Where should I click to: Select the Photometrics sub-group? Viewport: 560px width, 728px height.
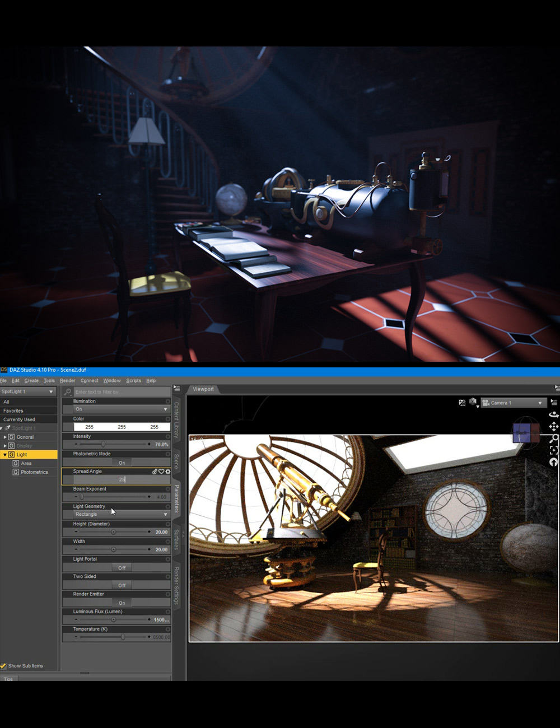point(31,472)
